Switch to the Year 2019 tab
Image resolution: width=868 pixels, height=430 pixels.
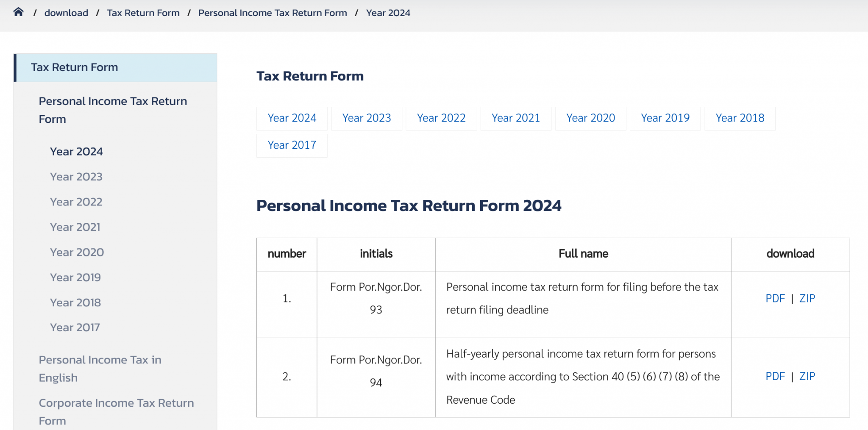point(665,118)
